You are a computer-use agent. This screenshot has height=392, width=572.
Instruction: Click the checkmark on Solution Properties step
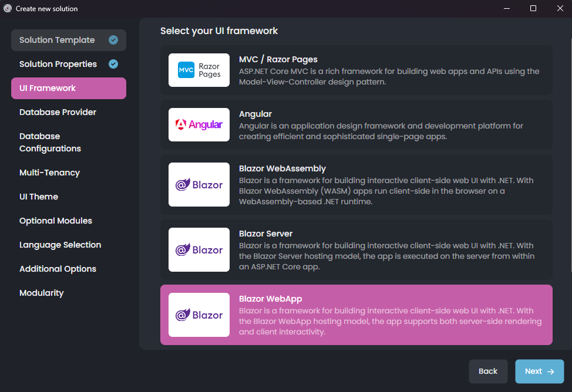click(113, 64)
